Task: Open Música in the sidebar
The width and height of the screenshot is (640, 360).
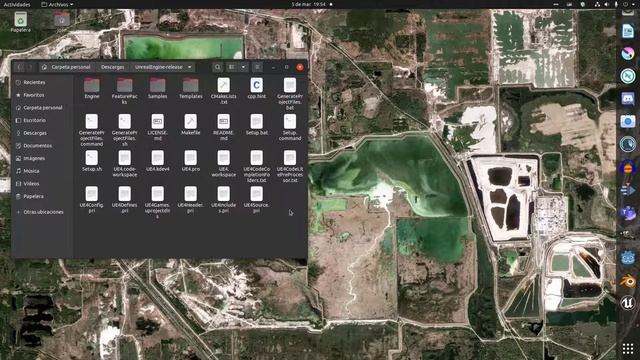Action: pyautogui.click(x=42, y=171)
